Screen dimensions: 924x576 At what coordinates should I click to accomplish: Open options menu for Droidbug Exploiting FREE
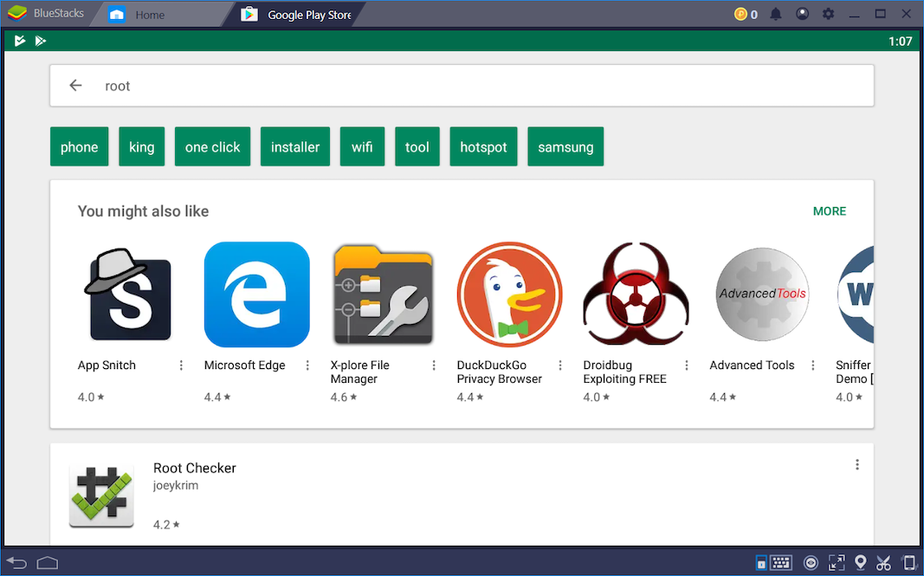pos(687,366)
